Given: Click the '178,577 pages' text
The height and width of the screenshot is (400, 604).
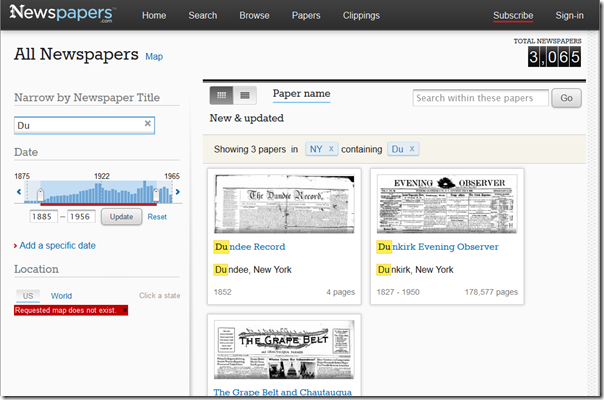Looking at the screenshot, I should pos(491,292).
